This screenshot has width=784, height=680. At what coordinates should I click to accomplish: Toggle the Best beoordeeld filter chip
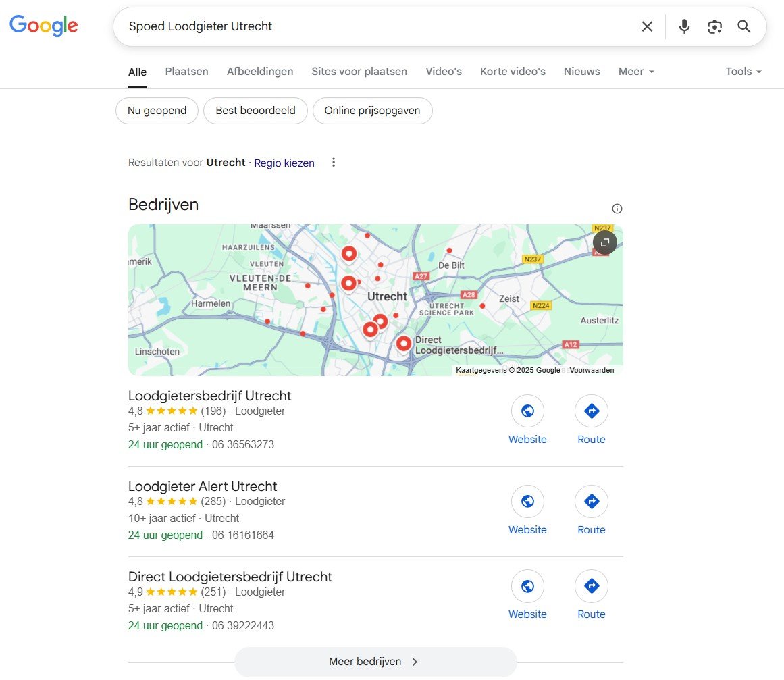[255, 111]
